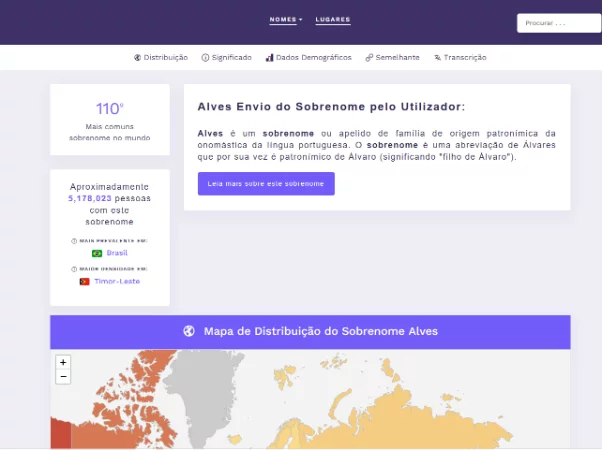Jump to the Transcrição section
The height and width of the screenshot is (450, 603).
point(465,58)
